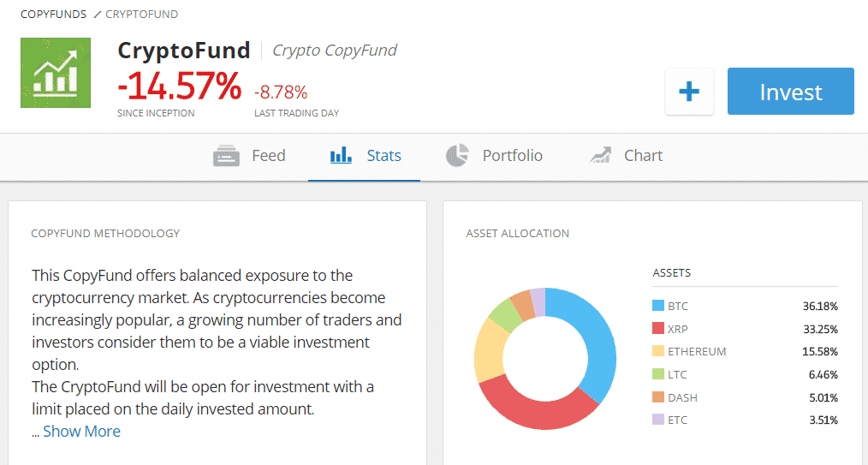Click the Feed tab icon
The image size is (868, 465).
(x=226, y=156)
